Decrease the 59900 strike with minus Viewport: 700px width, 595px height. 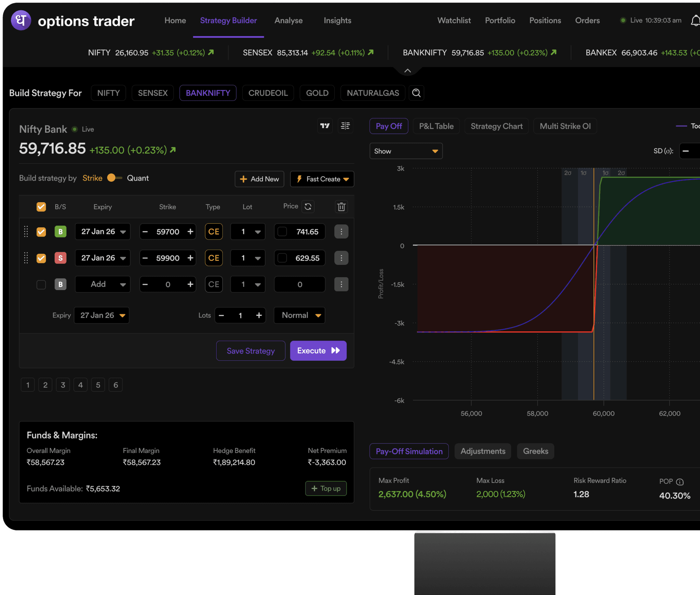pyautogui.click(x=145, y=258)
